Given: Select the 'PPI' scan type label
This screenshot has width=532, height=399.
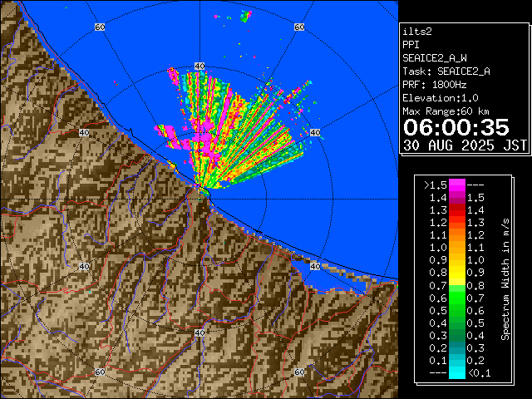Looking at the screenshot, I should coord(411,45).
